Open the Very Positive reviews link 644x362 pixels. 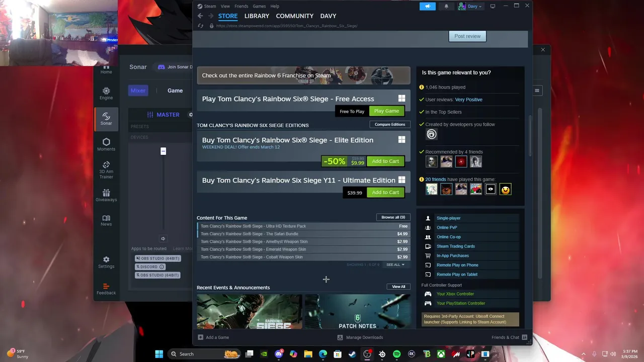468,100
